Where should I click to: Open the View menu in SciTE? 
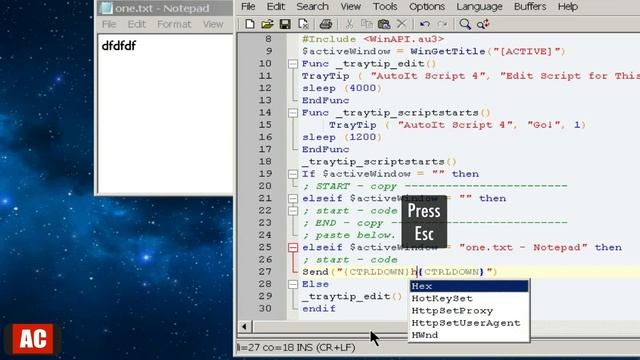(351, 7)
